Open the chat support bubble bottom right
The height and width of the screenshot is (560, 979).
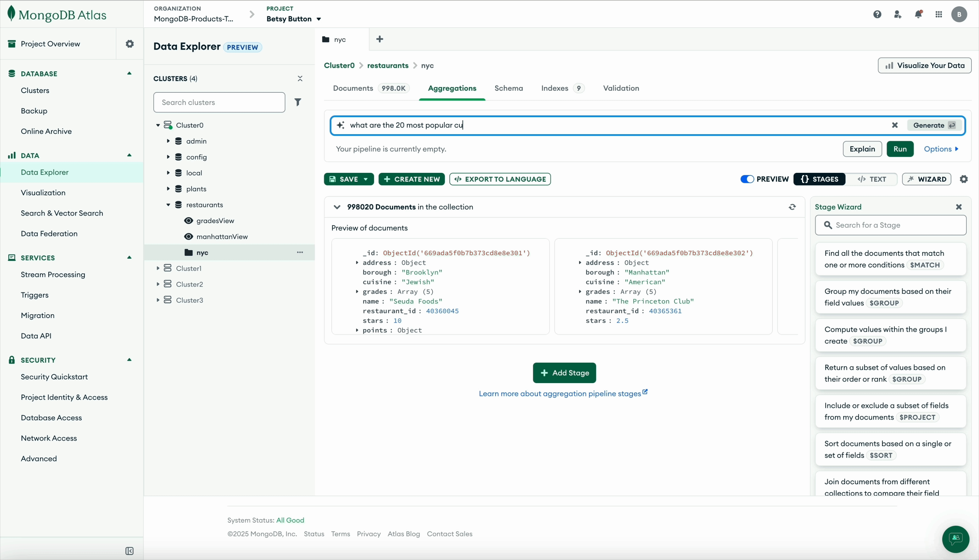pyautogui.click(x=956, y=539)
